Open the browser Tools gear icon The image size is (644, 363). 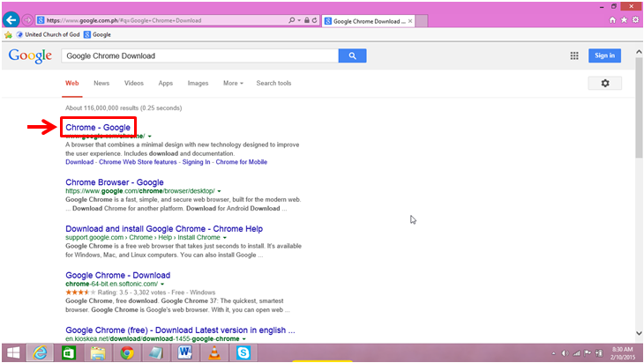pos(635,20)
